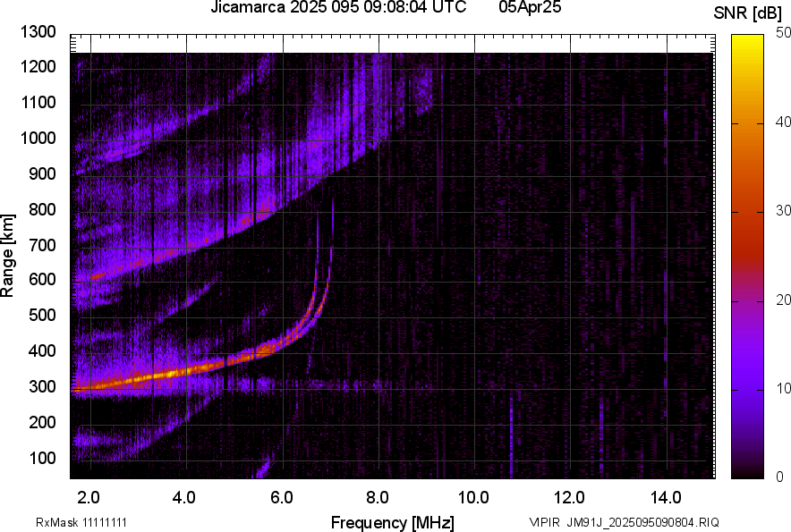Click the 700 range tick label

(42, 245)
